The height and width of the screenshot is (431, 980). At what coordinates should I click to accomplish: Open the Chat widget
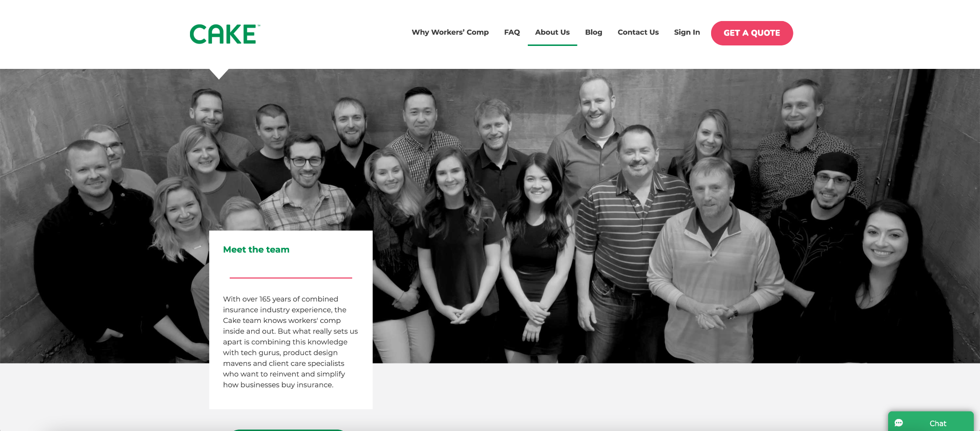(x=931, y=421)
